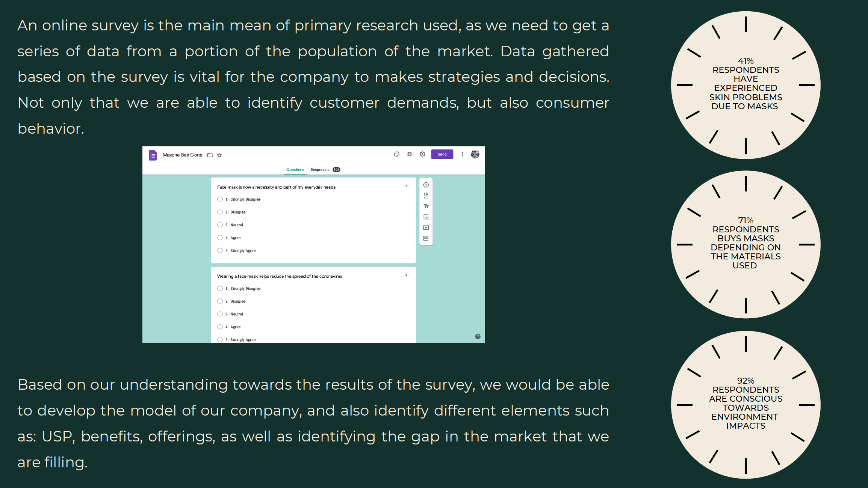Select '1 - Strongly Disagree' for the coronavirus question
Viewport: 868px width, 488px height.
point(220,288)
